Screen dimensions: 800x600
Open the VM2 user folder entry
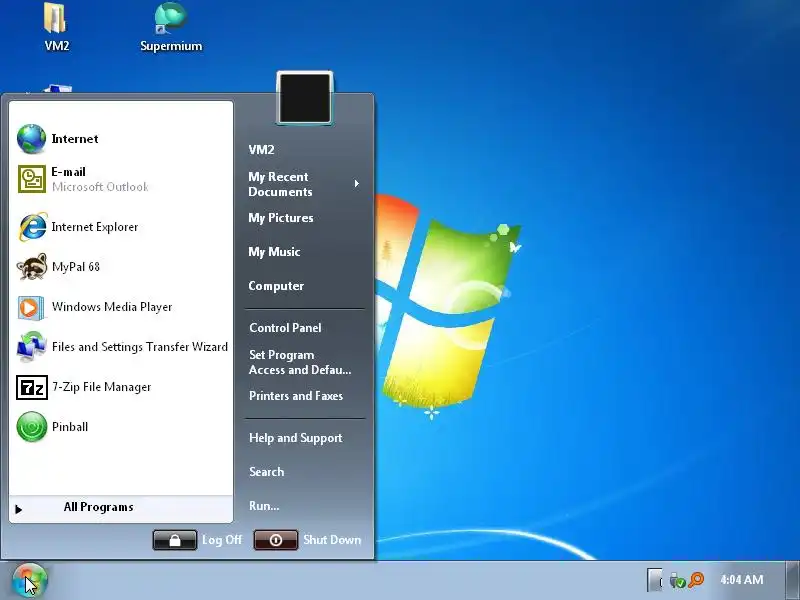[x=261, y=149]
